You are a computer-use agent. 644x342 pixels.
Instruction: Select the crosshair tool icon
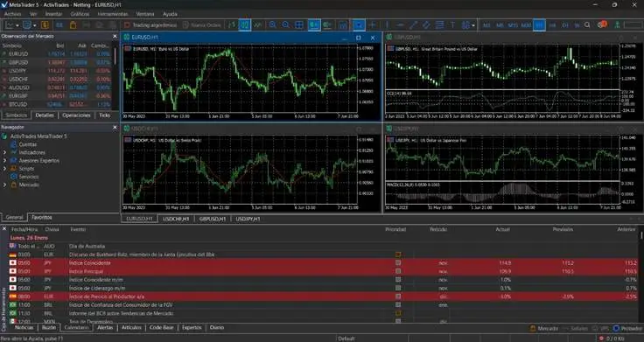pos(373,25)
